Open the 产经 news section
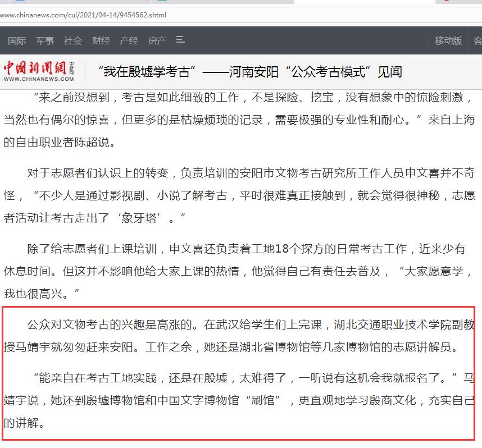The image size is (482, 448). point(129,40)
